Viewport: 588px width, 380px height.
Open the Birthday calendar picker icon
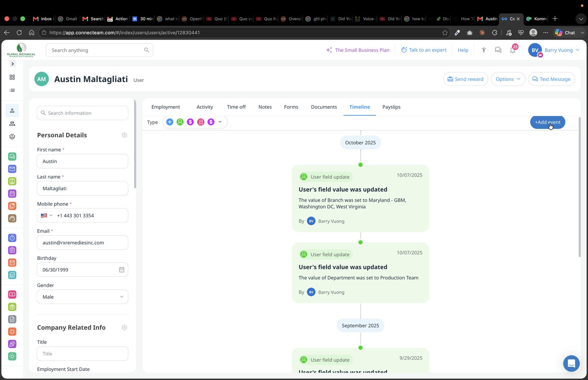tap(122, 270)
